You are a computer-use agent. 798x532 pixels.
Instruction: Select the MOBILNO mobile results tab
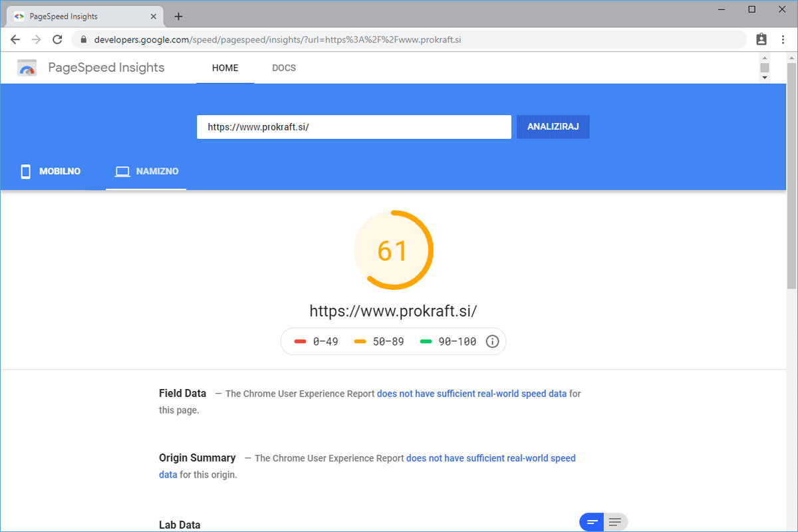(51, 172)
